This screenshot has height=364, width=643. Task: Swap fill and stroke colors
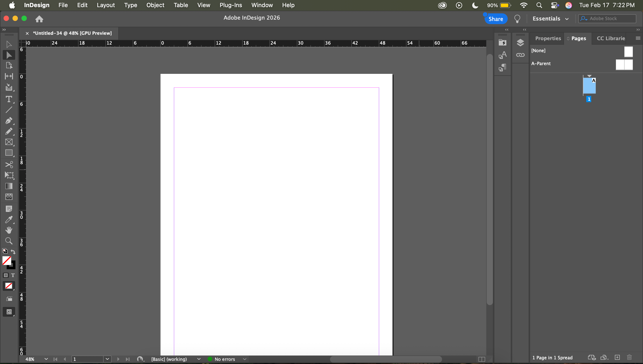click(x=13, y=252)
